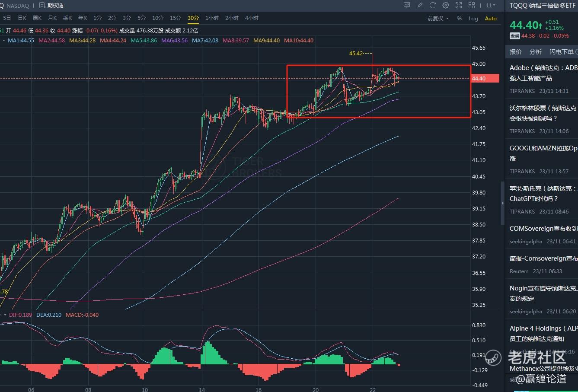Select the 5分 interval

[x=141, y=18]
